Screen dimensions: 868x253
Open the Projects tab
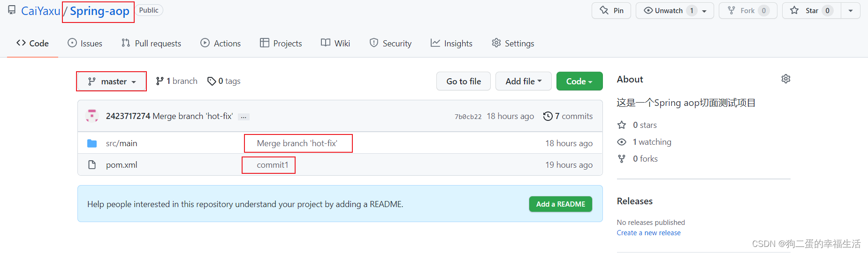(281, 43)
